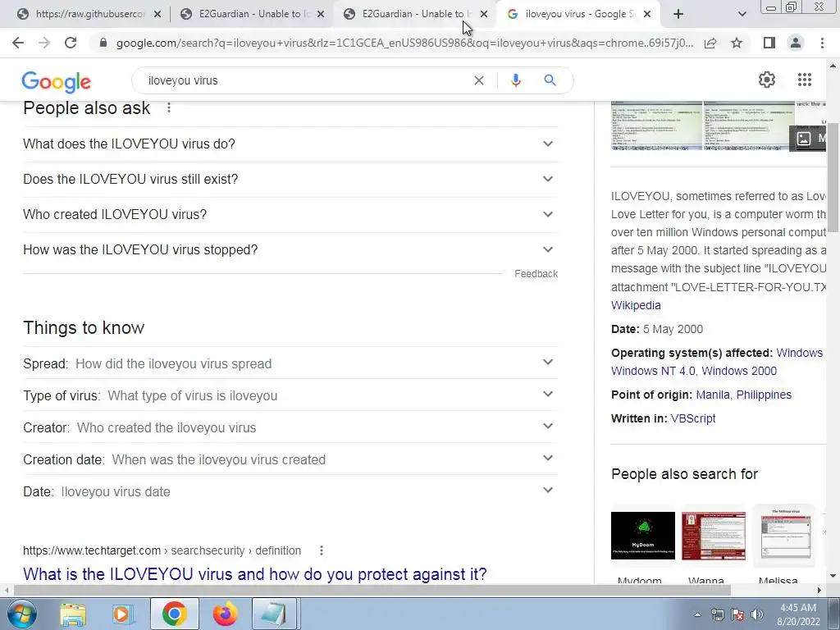Open Google search settings gear
This screenshot has width=840, height=630.
click(x=767, y=80)
